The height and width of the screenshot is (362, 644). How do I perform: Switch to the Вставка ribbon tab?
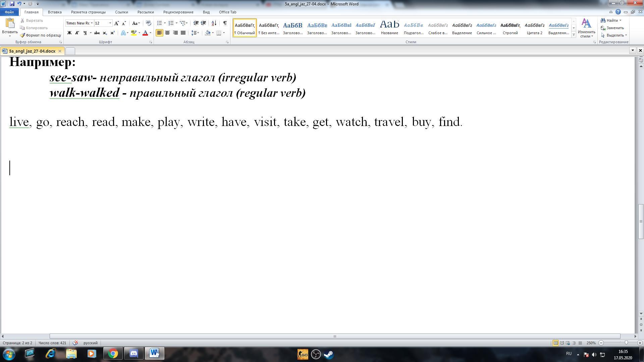pyautogui.click(x=55, y=12)
